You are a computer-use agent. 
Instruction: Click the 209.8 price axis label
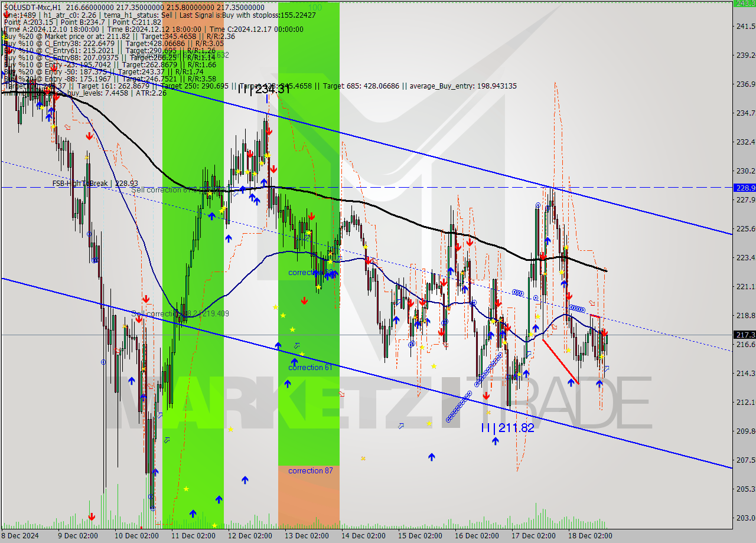[x=745, y=431]
